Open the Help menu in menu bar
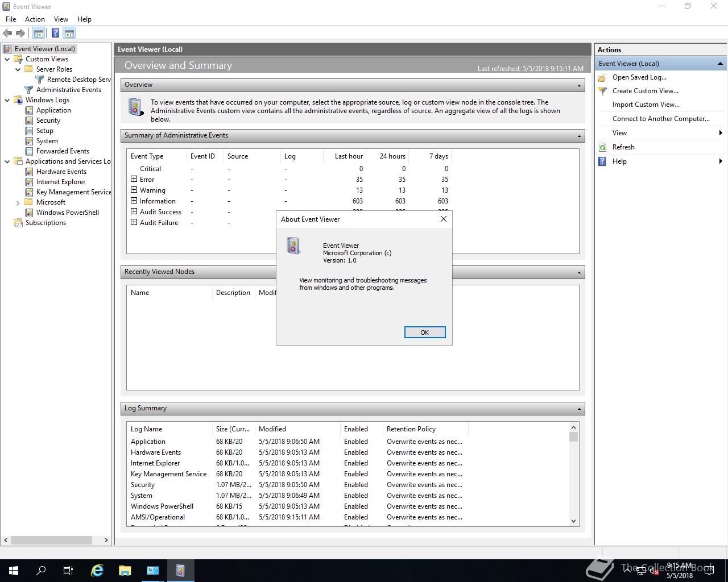 pos(84,19)
